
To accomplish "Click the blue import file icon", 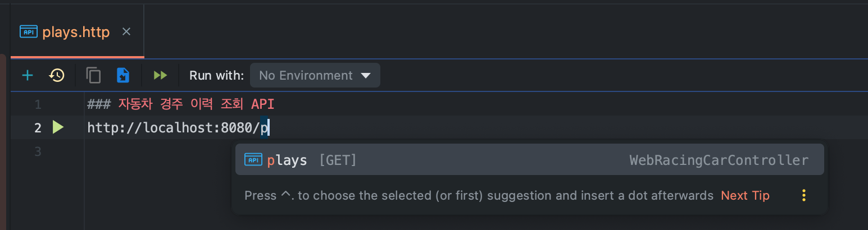I will (123, 75).
